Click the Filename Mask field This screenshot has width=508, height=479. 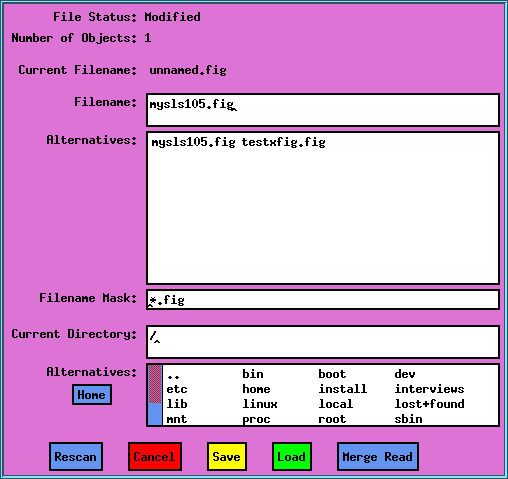click(323, 300)
